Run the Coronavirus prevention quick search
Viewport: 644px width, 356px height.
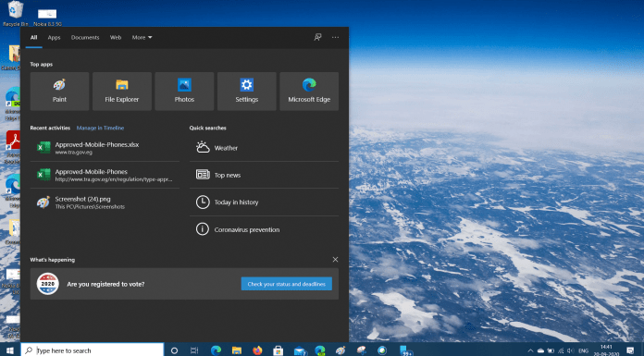(x=264, y=229)
